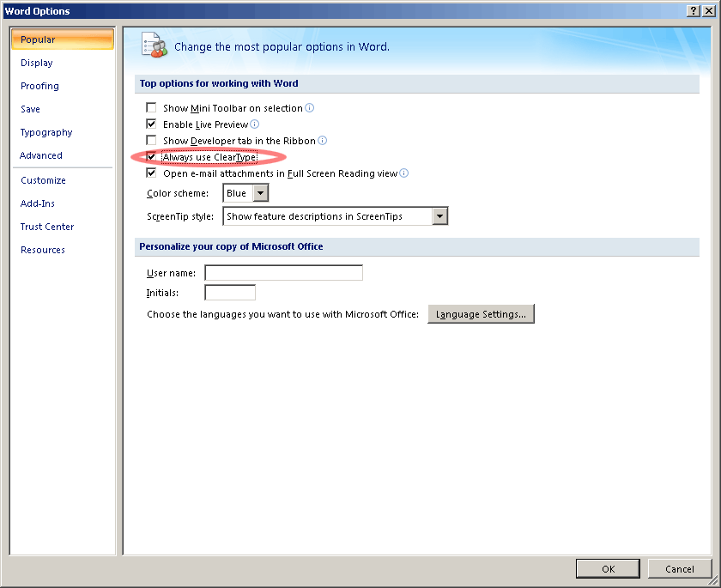Select the Popular category

[x=63, y=39]
